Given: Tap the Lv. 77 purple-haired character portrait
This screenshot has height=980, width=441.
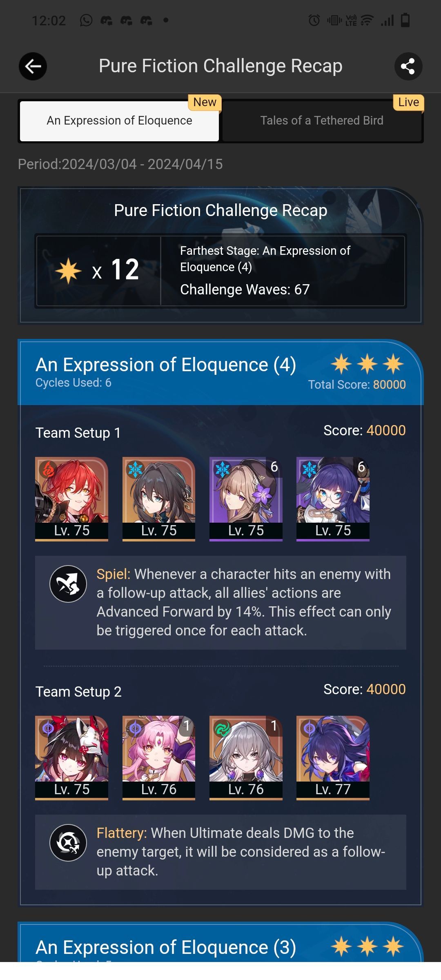Looking at the screenshot, I should (x=333, y=758).
